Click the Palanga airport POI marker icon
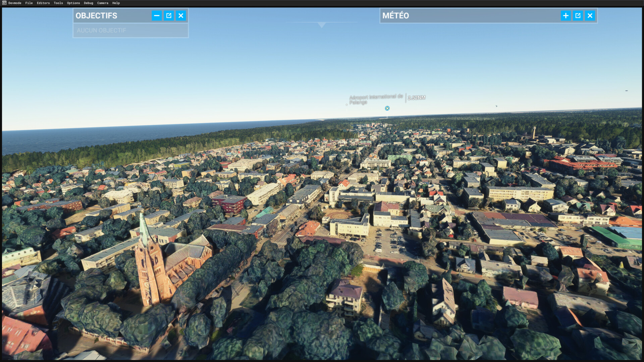Image resolution: width=644 pixels, height=362 pixels. point(387,108)
